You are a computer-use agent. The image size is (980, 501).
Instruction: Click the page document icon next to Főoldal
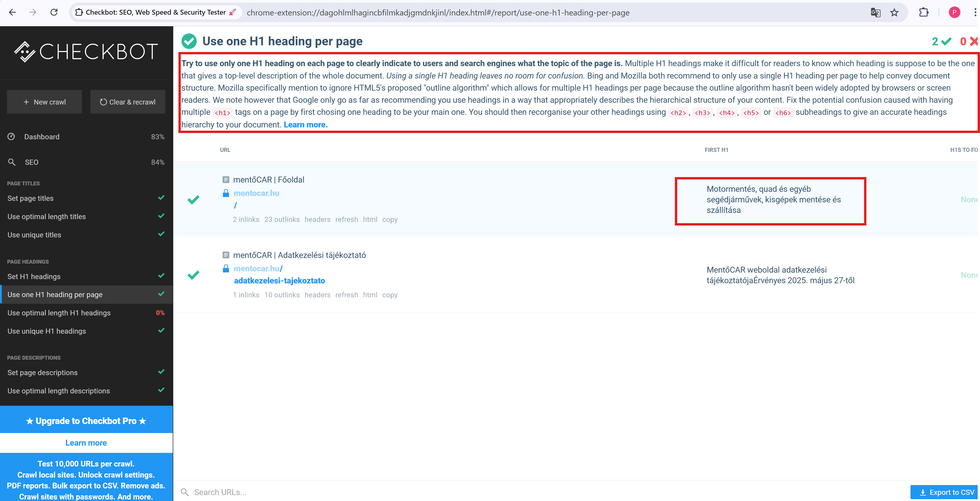pyautogui.click(x=226, y=179)
